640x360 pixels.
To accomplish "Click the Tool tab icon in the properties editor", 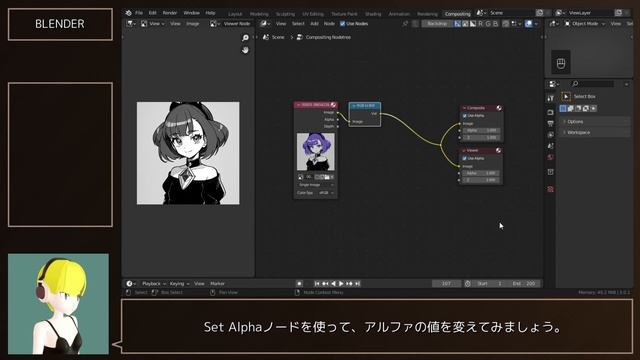I will pyautogui.click(x=551, y=98).
